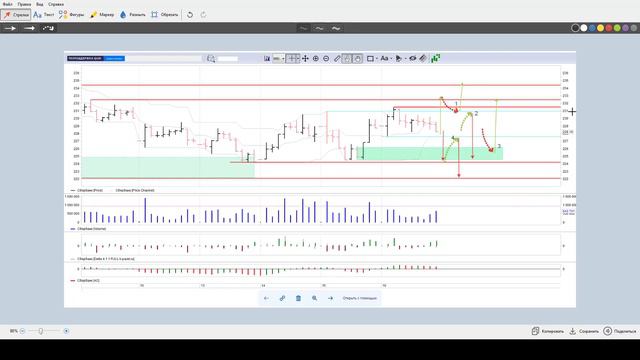Select the blue color swatch
The image size is (640, 360).
592,28
